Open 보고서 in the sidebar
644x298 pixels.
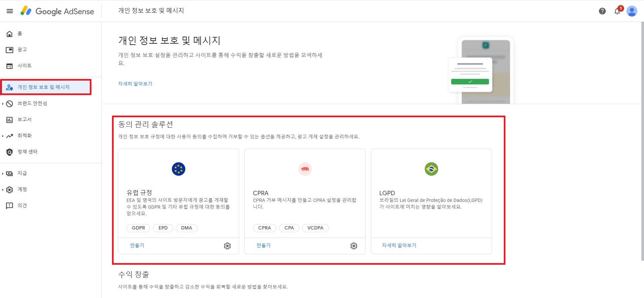pos(25,120)
